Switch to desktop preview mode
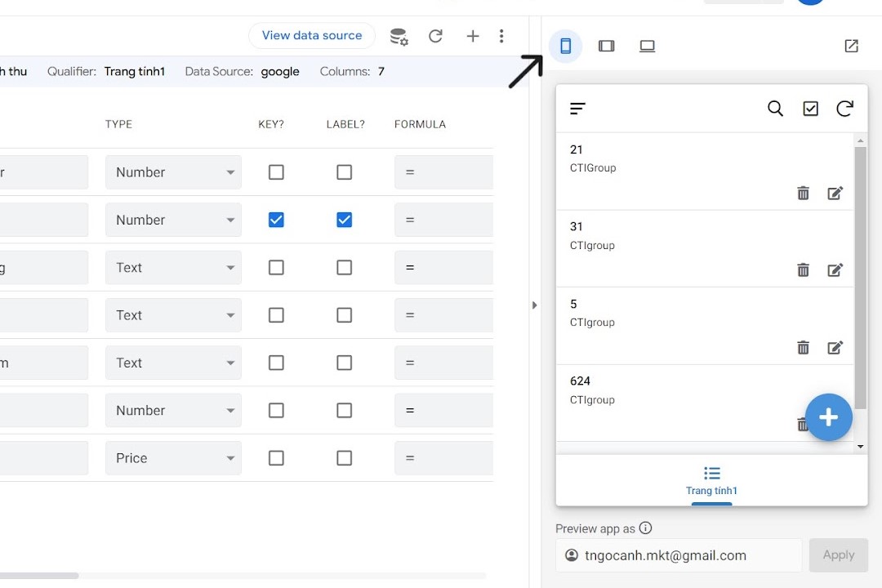Image resolution: width=882 pixels, height=588 pixels. [x=648, y=46]
